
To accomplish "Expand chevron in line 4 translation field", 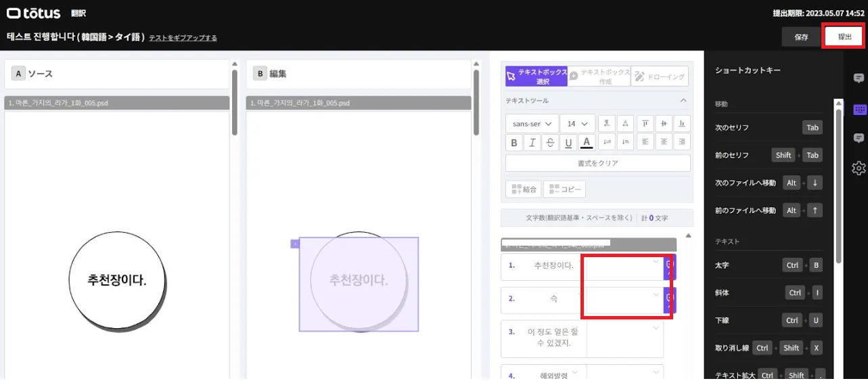I will click(x=656, y=372).
